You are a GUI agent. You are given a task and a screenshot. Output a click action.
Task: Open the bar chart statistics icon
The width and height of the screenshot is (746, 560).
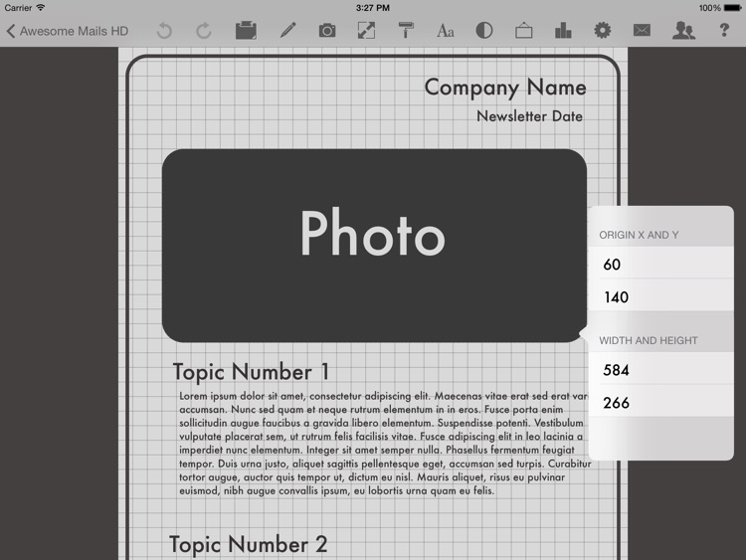pos(563,31)
